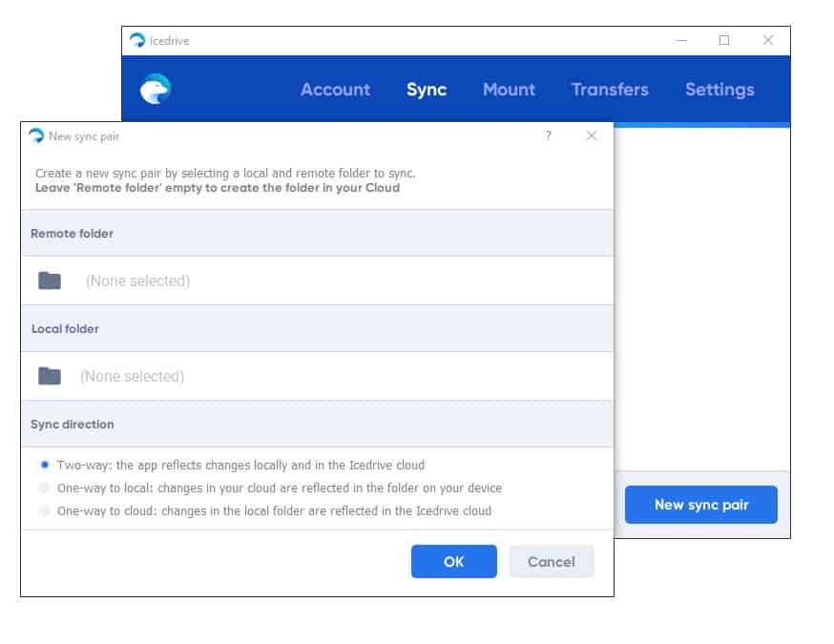Viewport: 834px width, 644px height.
Task: Click the 'Local folder' section heading
Action: coord(65,328)
